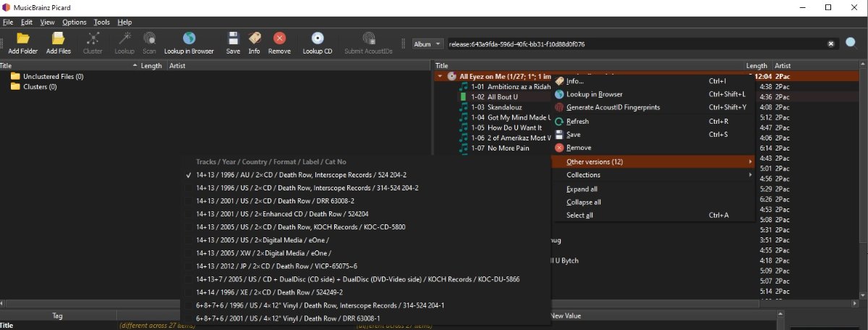Click the search button beside the search field
This screenshot has width=868, height=330.
coord(851,43)
